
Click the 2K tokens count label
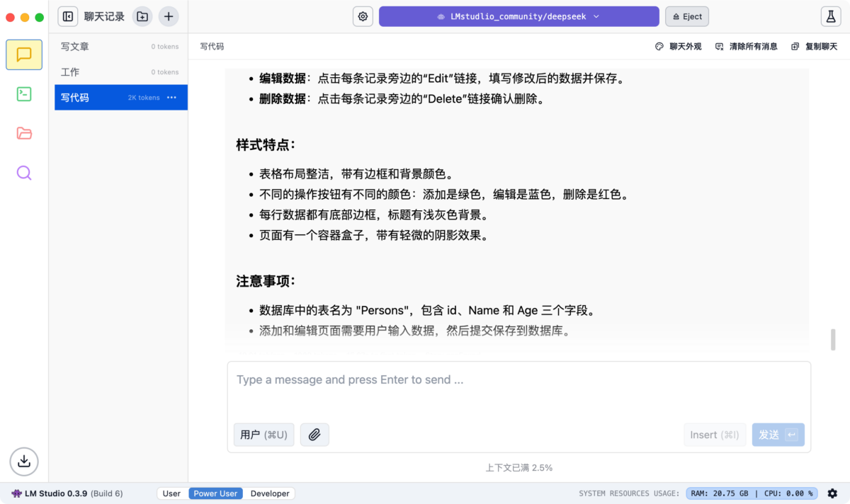(x=144, y=98)
